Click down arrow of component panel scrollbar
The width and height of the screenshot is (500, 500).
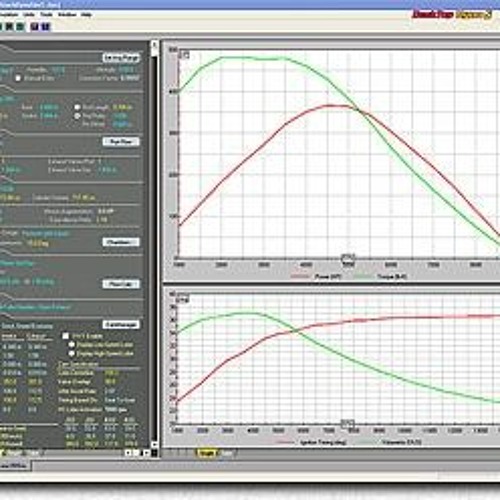[154, 444]
